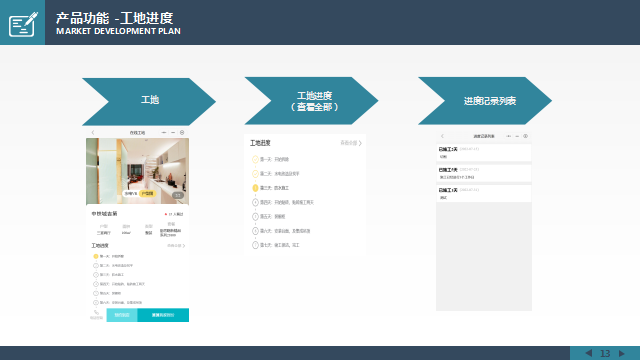Tap the photo count badge on the interior photo
Image resolution: width=640 pixels, height=360 pixels.
[x=178, y=196]
